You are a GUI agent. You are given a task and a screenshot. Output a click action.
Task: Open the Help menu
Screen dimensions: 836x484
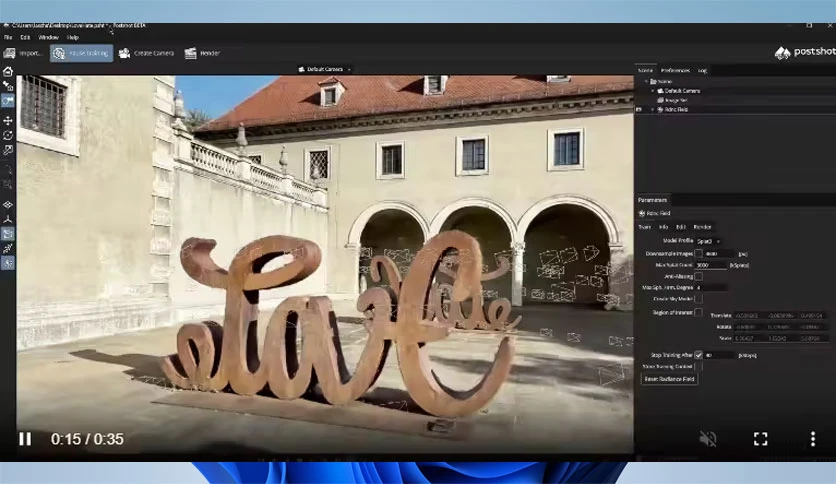click(73, 37)
